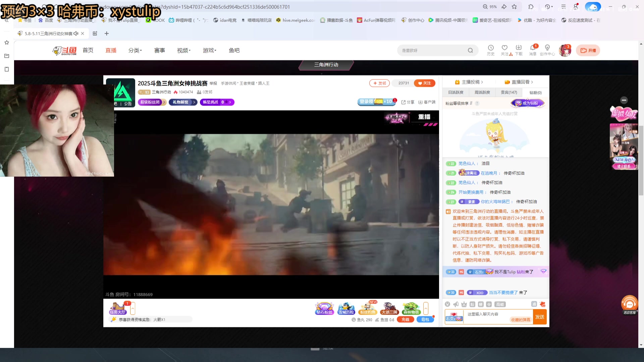Click the 充值 recharge button
The height and width of the screenshot is (362, 644).
tap(405, 319)
